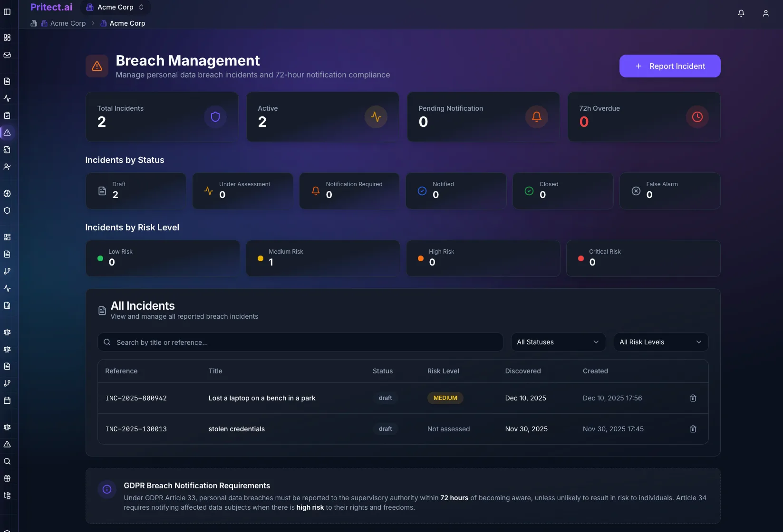Click the last Acme Corp breadcrumb
Image resolution: width=783 pixels, height=532 pixels.
click(123, 23)
